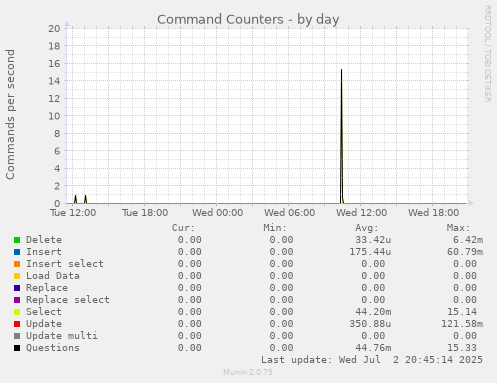Click the Insert avg value 175.44u
Image resolution: width=497 pixels, height=383 pixels.
pyautogui.click(x=370, y=252)
